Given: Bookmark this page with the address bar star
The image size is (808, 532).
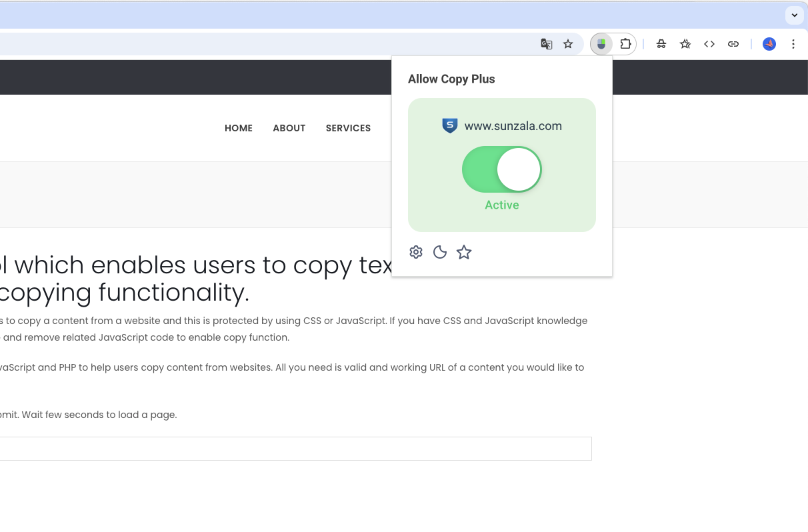Looking at the screenshot, I should pos(568,43).
